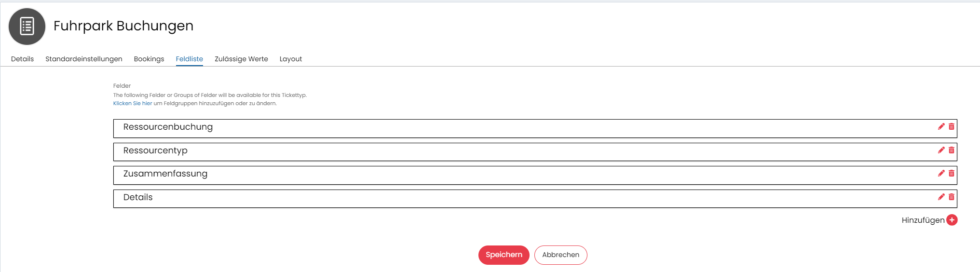Remove the Ressourcentyp row via trash icon
The width and height of the screenshot is (980, 272).
952,150
